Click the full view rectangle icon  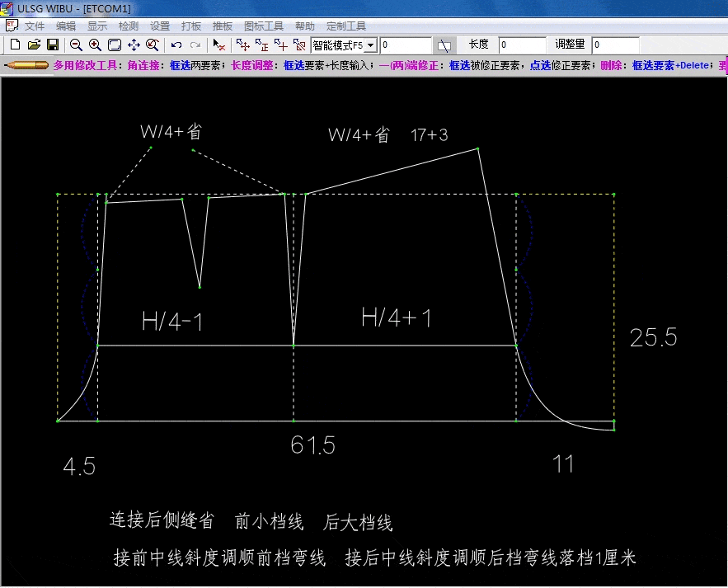pos(115,45)
